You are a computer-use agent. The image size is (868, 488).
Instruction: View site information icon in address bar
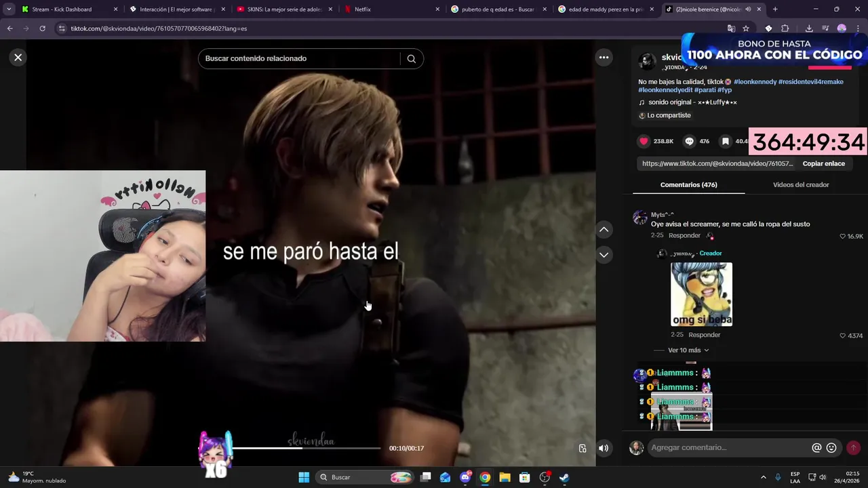tap(62, 28)
